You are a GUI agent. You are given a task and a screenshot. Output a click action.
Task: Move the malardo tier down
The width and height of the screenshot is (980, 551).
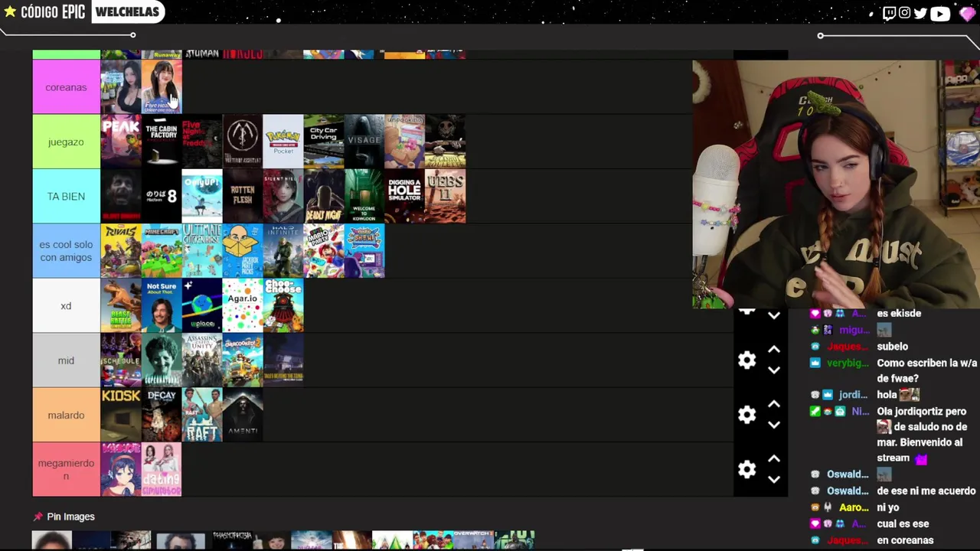pyautogui.click(x=774, y=425)
